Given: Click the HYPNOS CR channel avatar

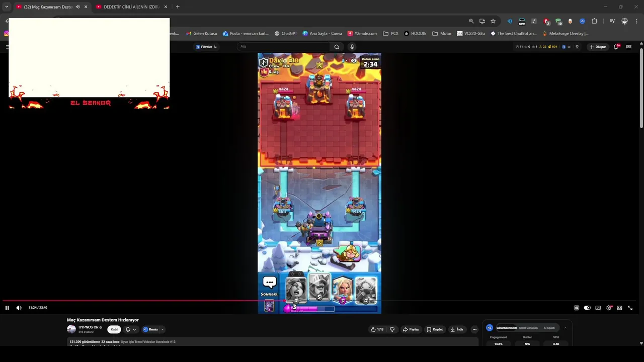Looking at the screenshot, I should tap(71, 329).
